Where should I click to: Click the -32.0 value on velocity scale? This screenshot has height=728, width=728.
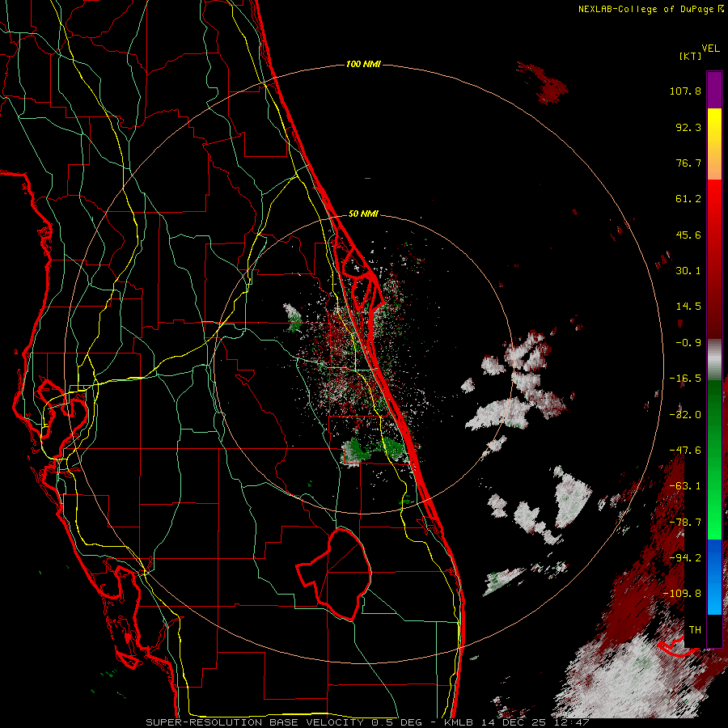pyautogui.click(x=685, y=415)
